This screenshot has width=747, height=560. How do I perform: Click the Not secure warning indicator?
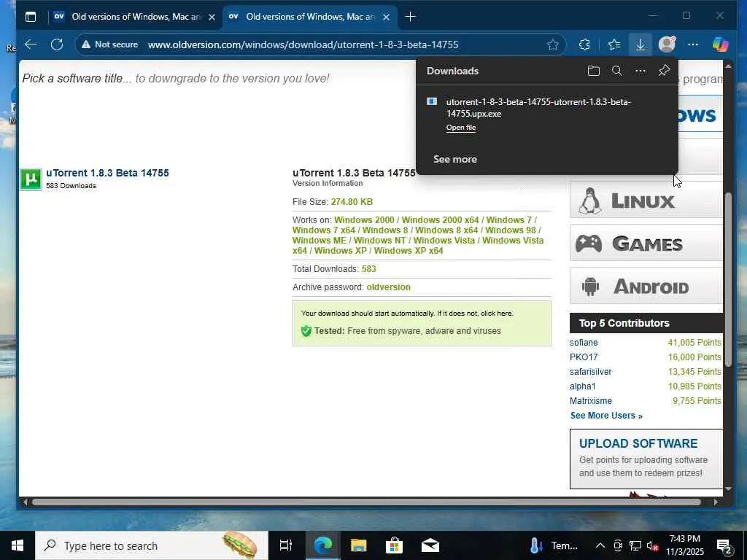[109, 44]
